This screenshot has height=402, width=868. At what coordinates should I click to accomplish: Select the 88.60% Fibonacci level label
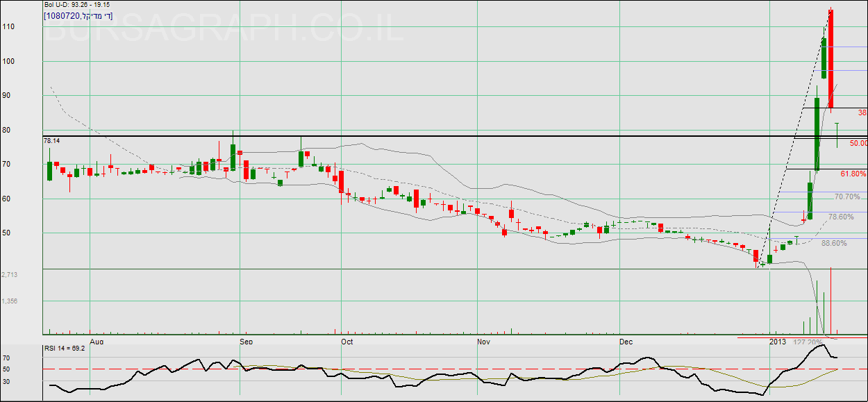[x=834, y=243]
